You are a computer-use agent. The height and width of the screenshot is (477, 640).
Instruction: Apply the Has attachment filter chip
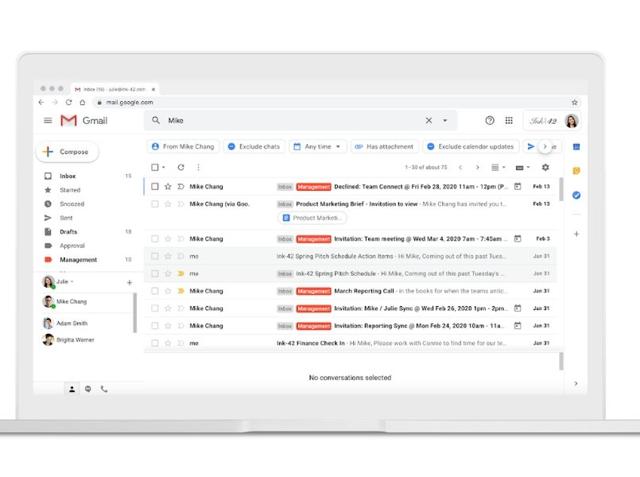coord(384,146)
